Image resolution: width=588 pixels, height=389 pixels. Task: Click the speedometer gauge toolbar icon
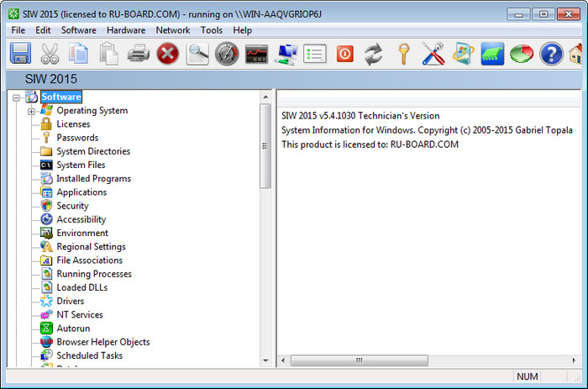[227, 55]
